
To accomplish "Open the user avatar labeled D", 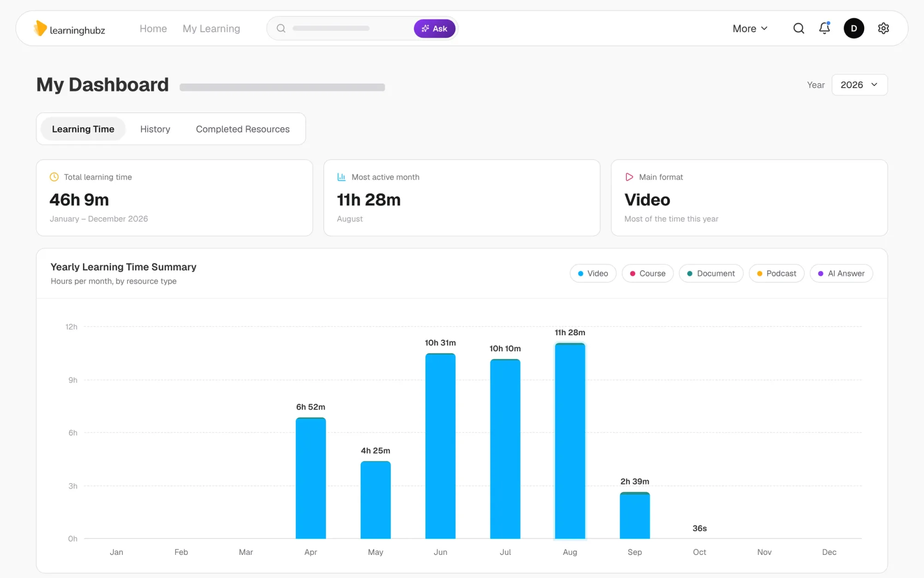I will [x=854, y=28].
